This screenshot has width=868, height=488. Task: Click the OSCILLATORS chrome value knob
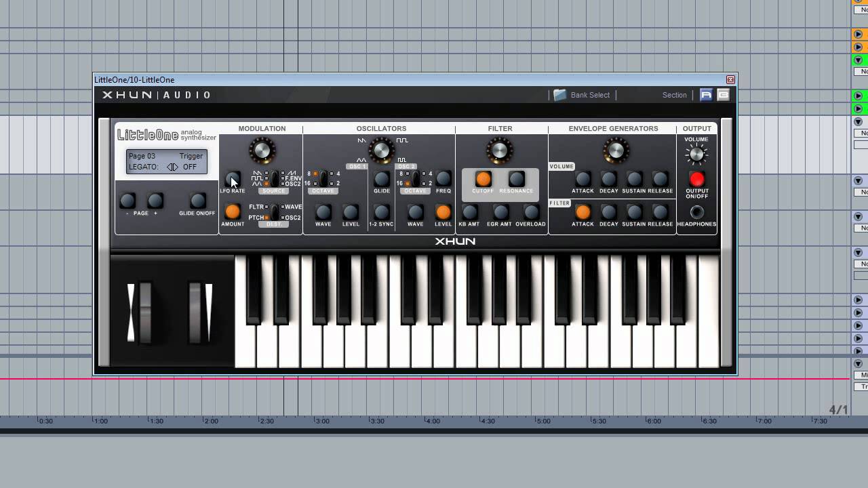[x=381, y=150]
